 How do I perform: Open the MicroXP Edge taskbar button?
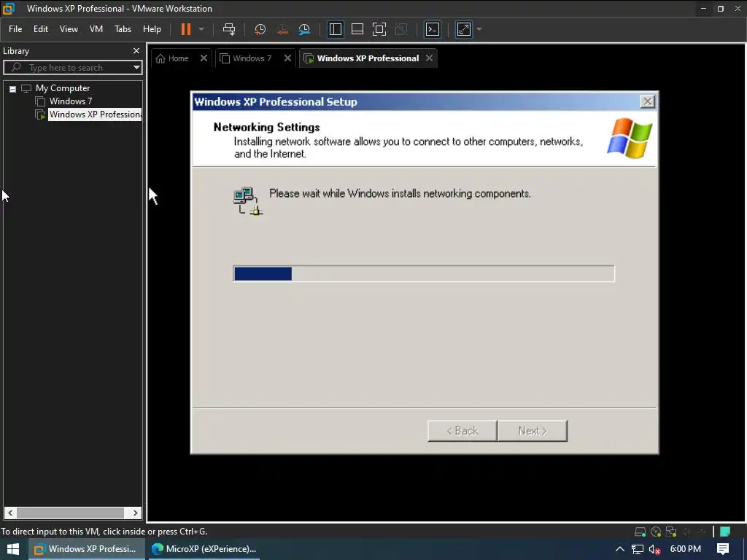click(204, 549)
